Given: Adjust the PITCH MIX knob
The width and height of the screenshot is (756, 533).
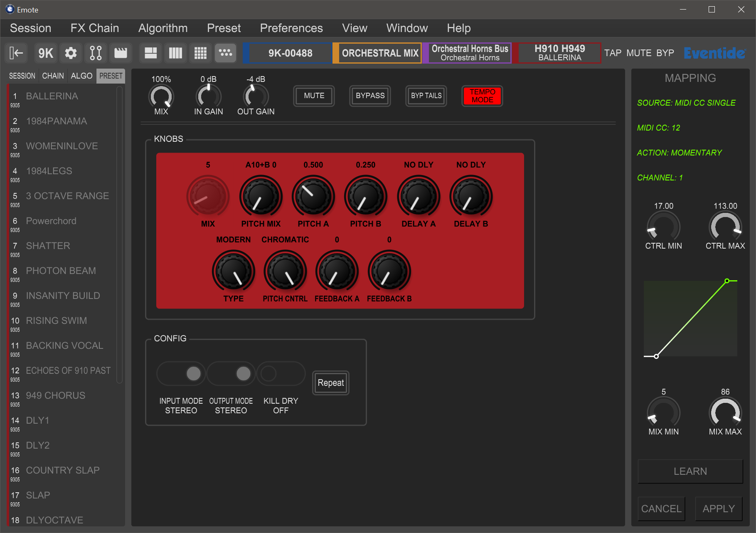Looking at the screenshot, I should (261, 196).
